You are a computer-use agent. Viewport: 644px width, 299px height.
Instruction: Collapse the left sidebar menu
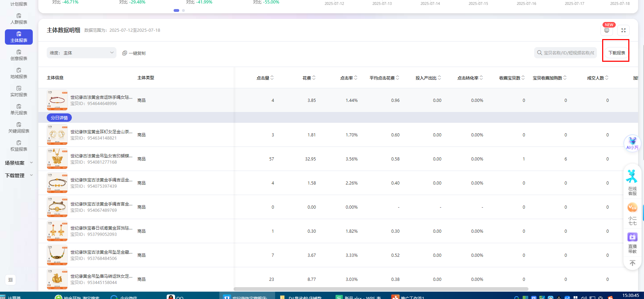pyautogui.click(x=10, y=280)
